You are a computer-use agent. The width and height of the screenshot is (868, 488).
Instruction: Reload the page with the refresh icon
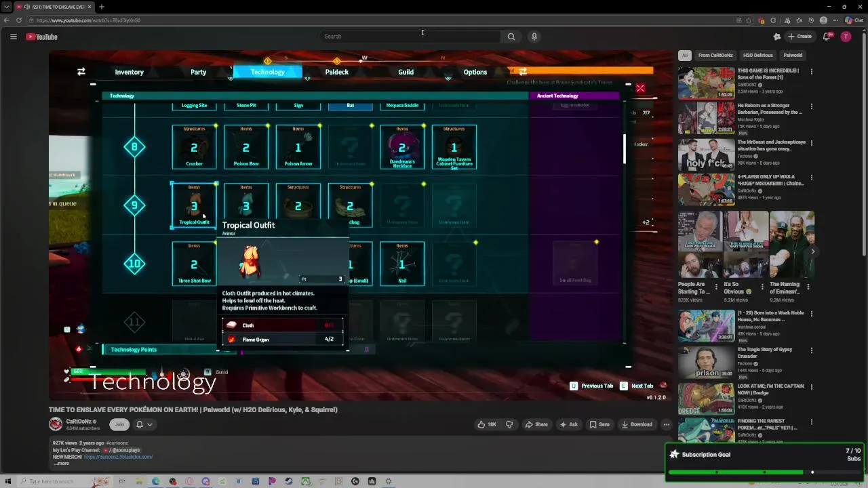click(19, 20)
